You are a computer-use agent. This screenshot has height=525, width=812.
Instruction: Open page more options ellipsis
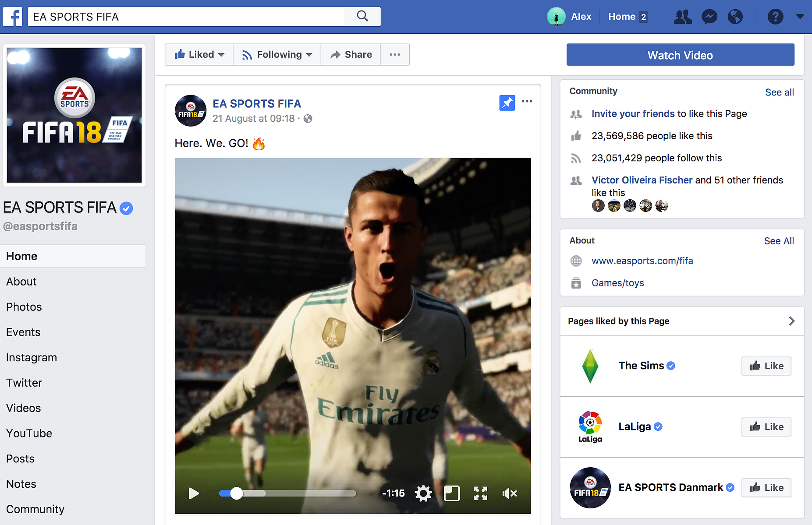395,55
